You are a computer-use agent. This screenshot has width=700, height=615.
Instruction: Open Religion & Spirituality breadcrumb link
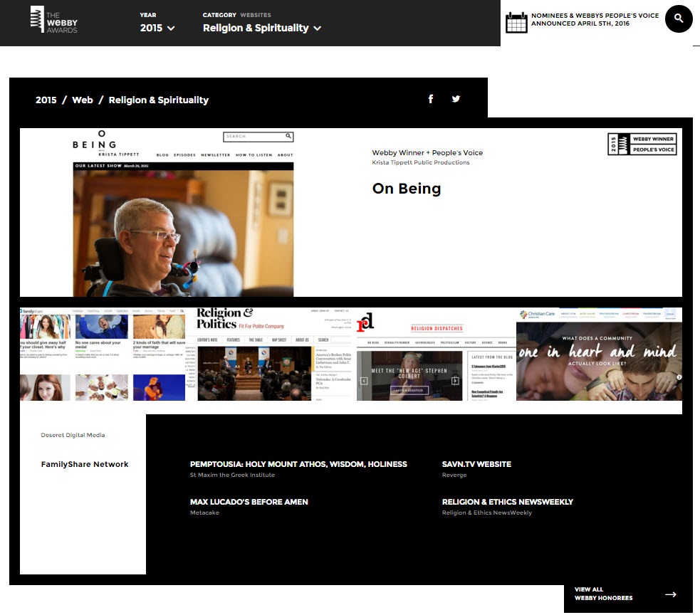pos(159,100)
